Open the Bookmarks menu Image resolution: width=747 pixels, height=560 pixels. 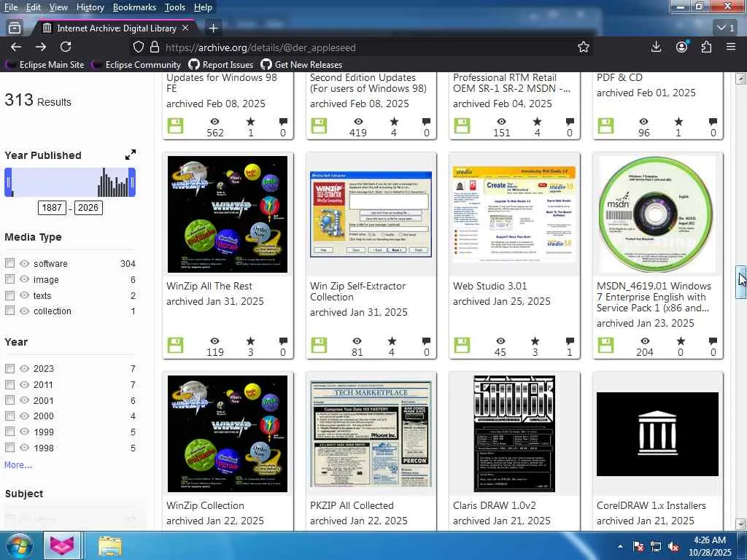(134, 7)
